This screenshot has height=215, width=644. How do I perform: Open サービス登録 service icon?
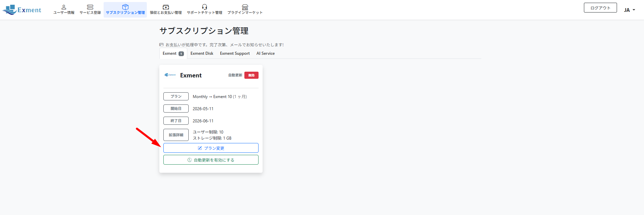[x=90, y=7]
